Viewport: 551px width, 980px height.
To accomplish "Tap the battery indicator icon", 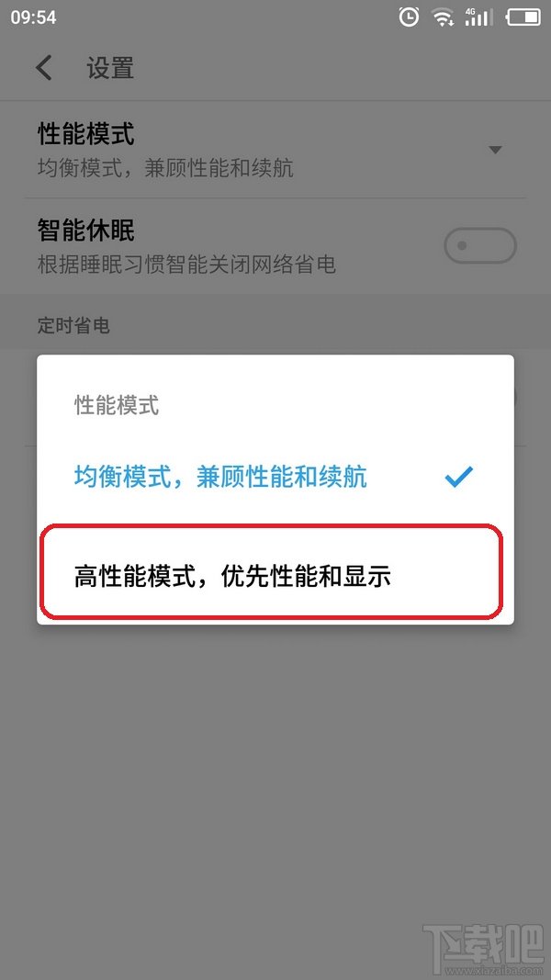I will point(523,17).
